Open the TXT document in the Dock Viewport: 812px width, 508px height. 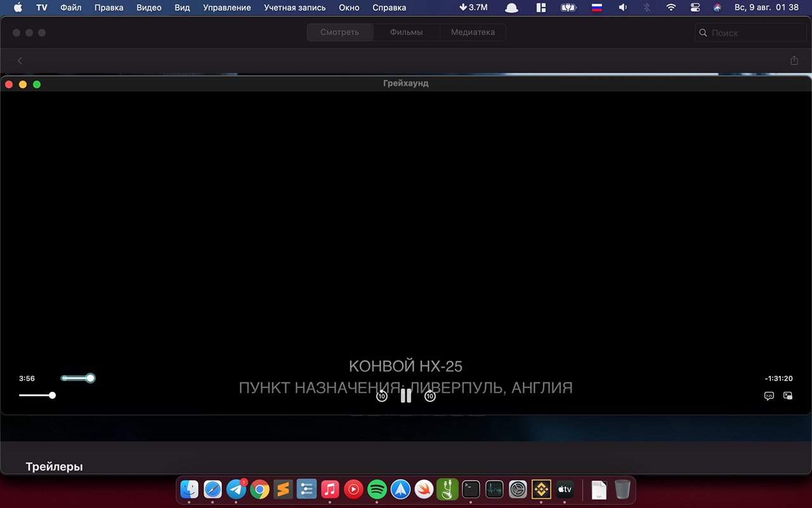click(598, 490)
